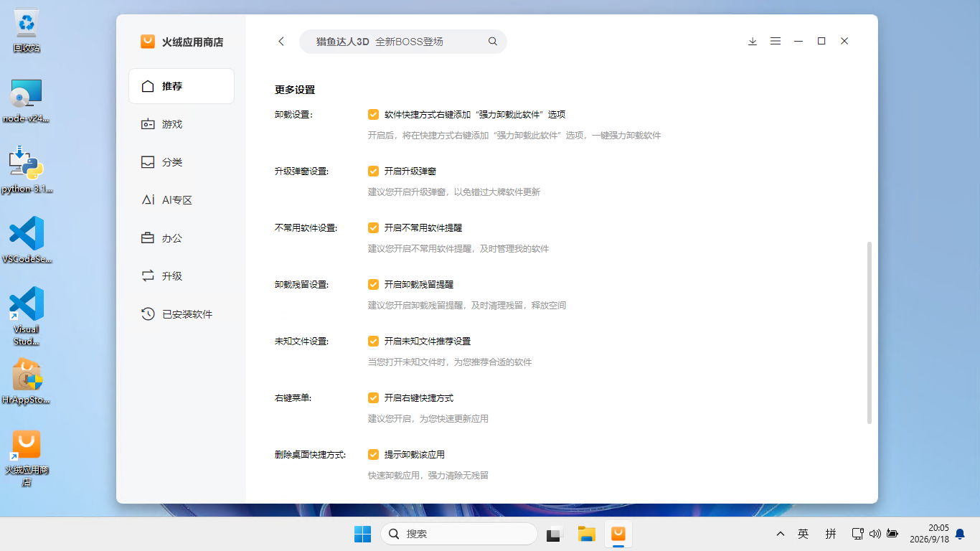Click the 卸载设置: label

293,115
